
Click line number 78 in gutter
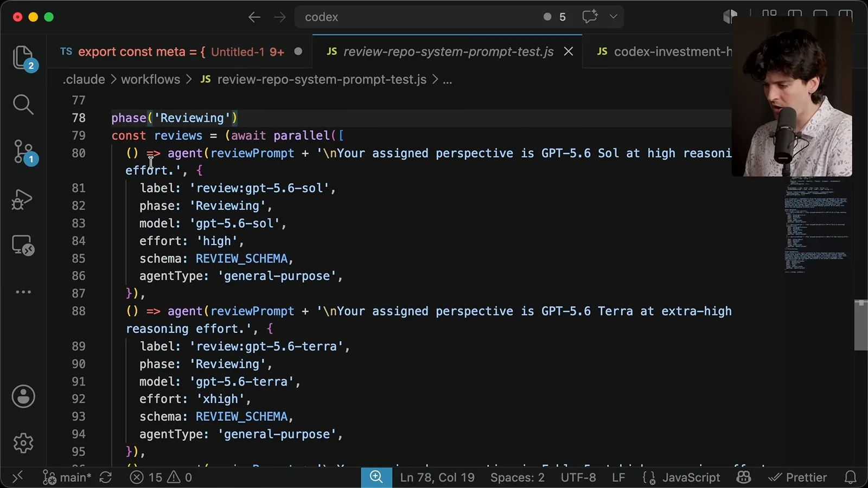coord(79,118)
